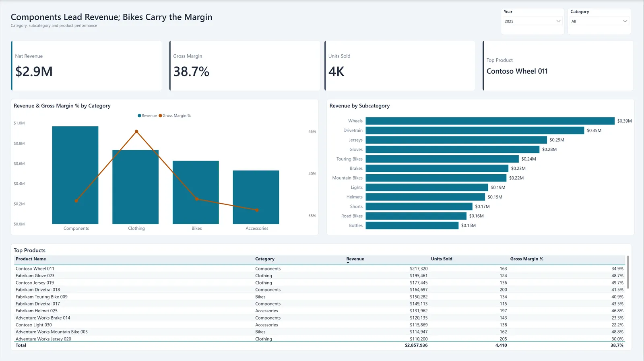Viewport: 644px width, 361px height.
Task: Select the Bikes bar in the category chart
Action: [x=196, y=192]
